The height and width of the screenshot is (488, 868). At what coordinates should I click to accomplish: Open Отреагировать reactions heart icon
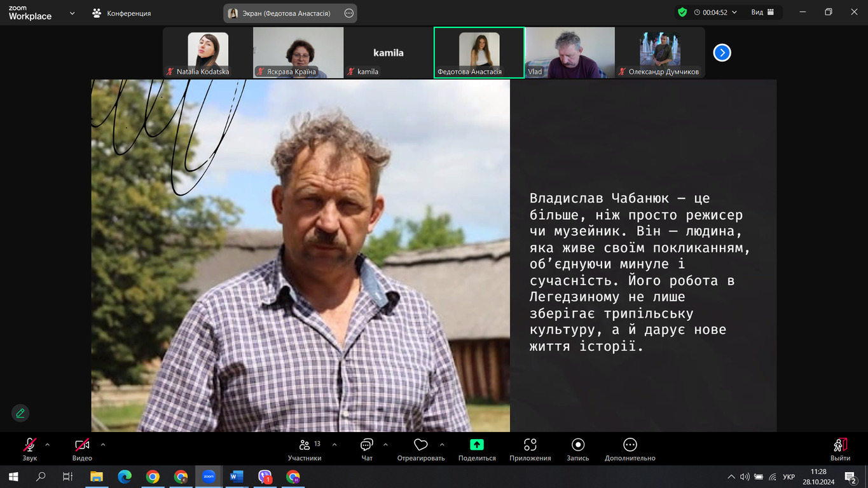[420, 449]
